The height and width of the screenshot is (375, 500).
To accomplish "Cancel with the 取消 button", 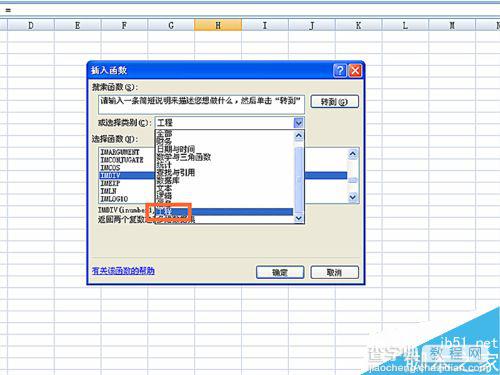I will tap(334, 272).
